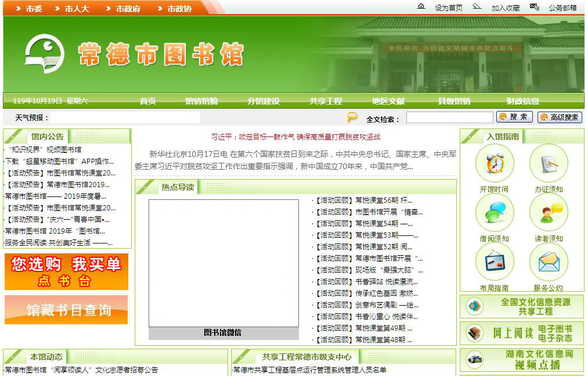Open 地区文献 navigation menu item

388,101
